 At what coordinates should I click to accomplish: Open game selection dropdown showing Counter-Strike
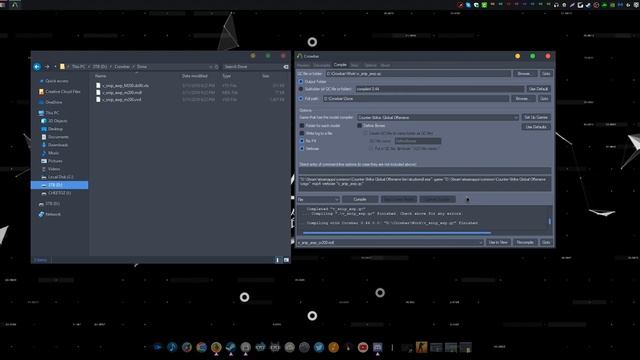click(438, 118)
